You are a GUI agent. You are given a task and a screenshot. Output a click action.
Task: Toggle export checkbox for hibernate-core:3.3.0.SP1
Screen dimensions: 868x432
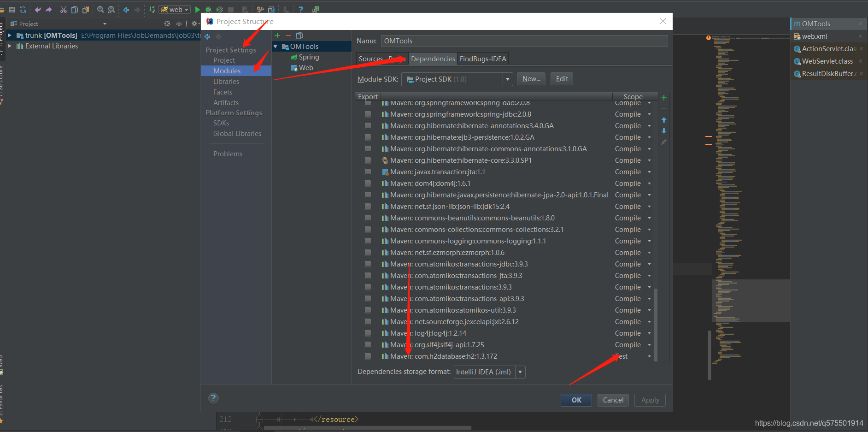[368, 160]
